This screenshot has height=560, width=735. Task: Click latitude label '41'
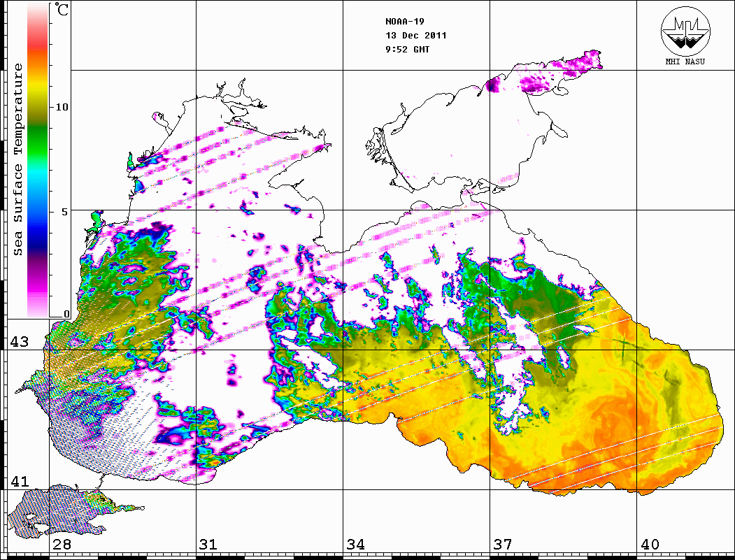pyautogui.click(x=19, y=481)
